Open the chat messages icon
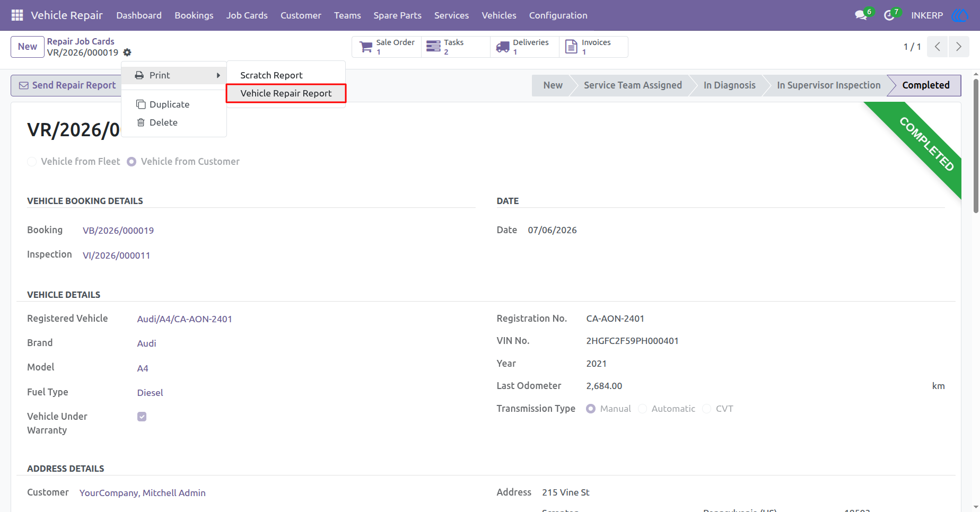This screenshot has height=512, width=980. (861, 15)
